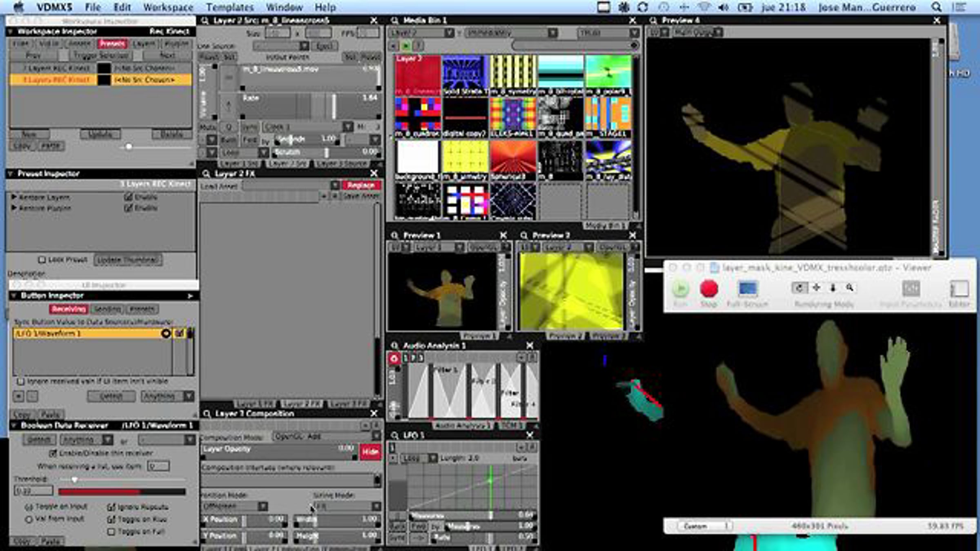The height and width of the screenshot is (551, 980).
Task: Select the Toggle on Input radio button
Action: (29, 507)
